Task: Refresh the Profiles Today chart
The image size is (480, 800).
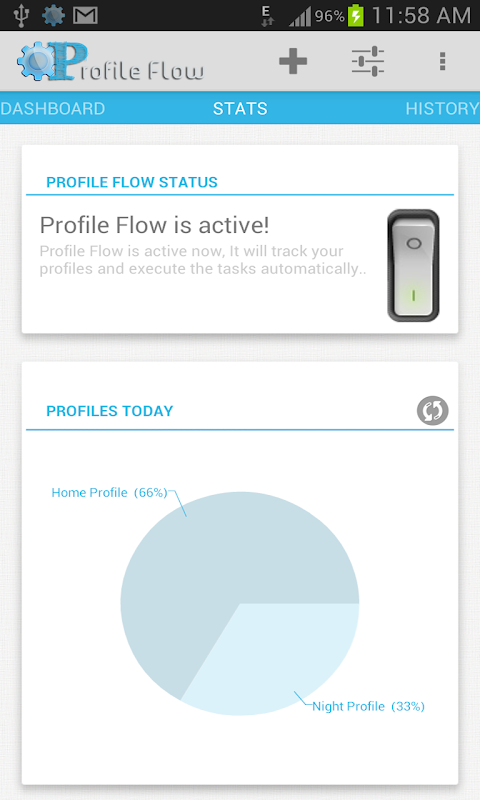Action: pyautogui.click(x=433, y=411)
